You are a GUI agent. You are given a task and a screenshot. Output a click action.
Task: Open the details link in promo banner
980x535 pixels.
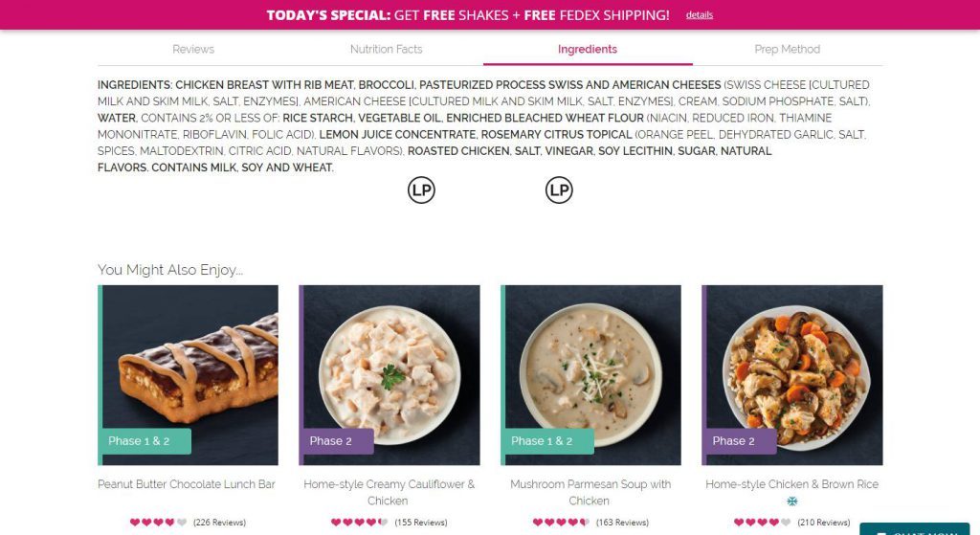pyautogui.click(x=700, y=15)
